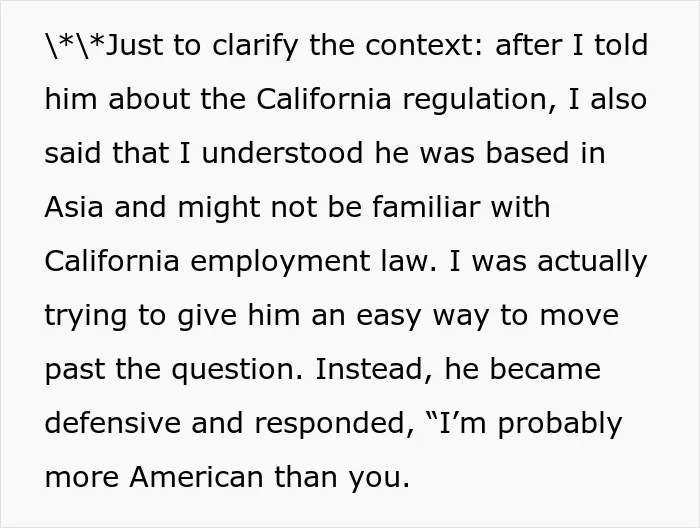The width and height of the screenshot is (700, 528).
Task: Click the word "defensive" in eighth line
Action: point(112,423)
